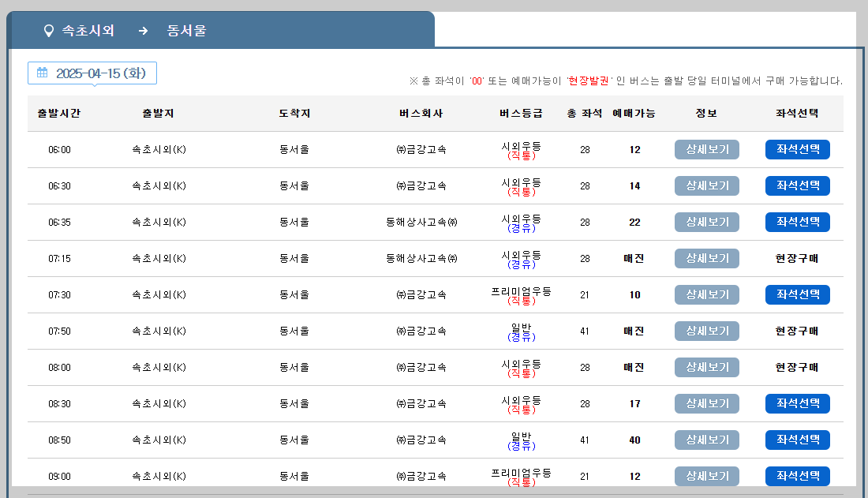Open 상세보기 for the 06:00 bus
Viewport: 868px width, 498px height.
click(706, 149)
